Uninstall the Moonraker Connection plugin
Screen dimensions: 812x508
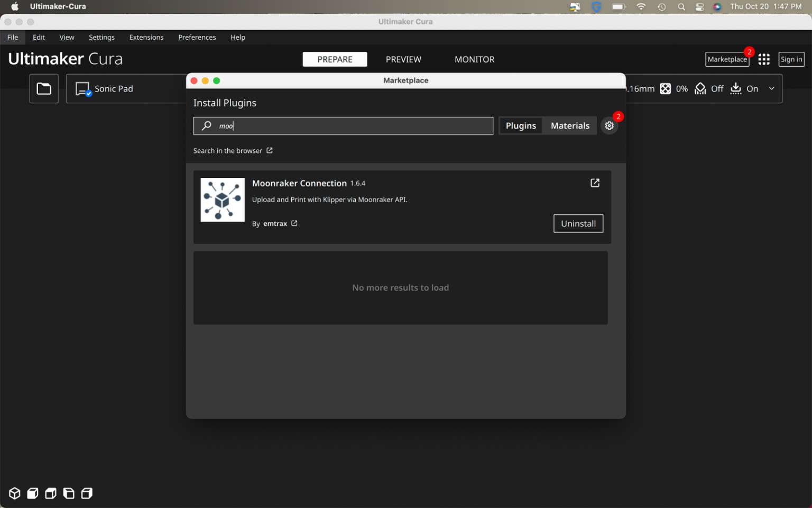[578, 224]
